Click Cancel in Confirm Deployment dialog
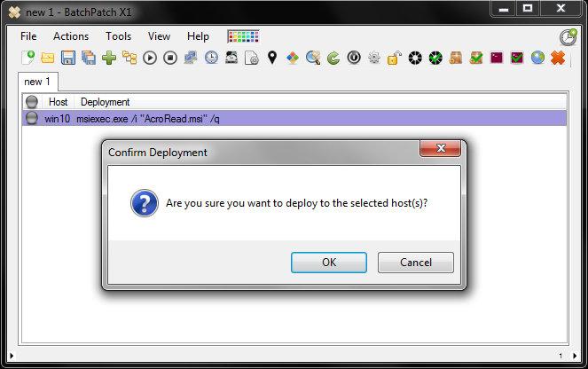588x369 pixels. click(x=416, y=263)
